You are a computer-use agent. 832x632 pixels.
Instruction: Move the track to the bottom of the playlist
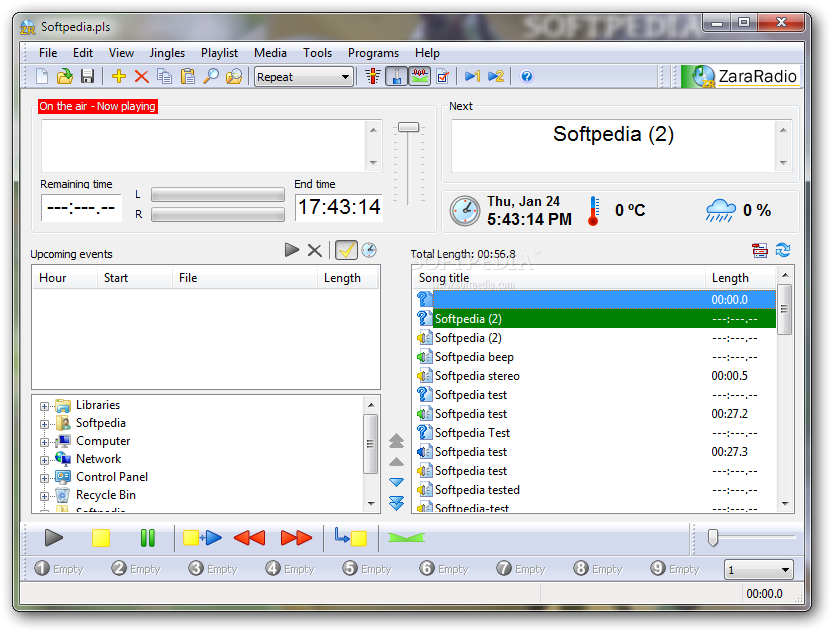(x=396, y=503)
